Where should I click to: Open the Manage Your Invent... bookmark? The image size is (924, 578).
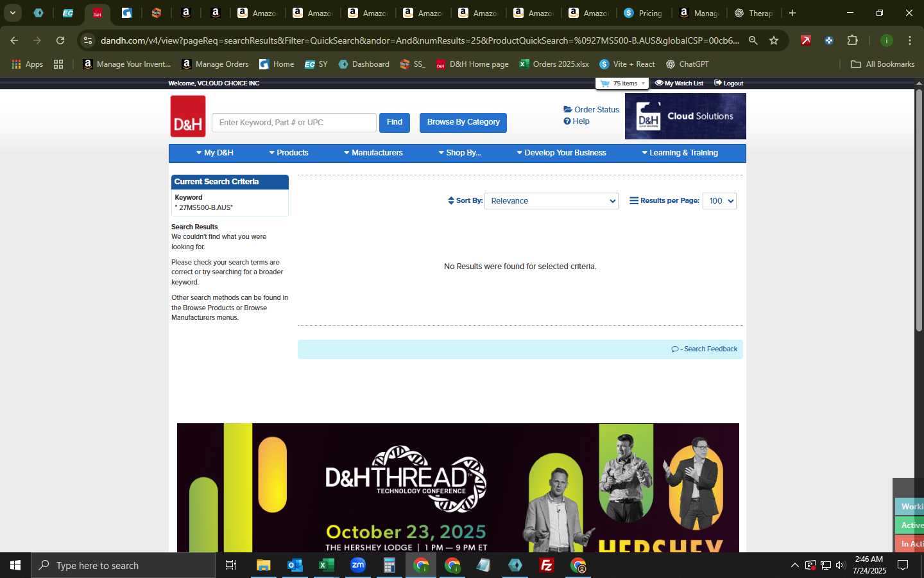coord(127,64)
